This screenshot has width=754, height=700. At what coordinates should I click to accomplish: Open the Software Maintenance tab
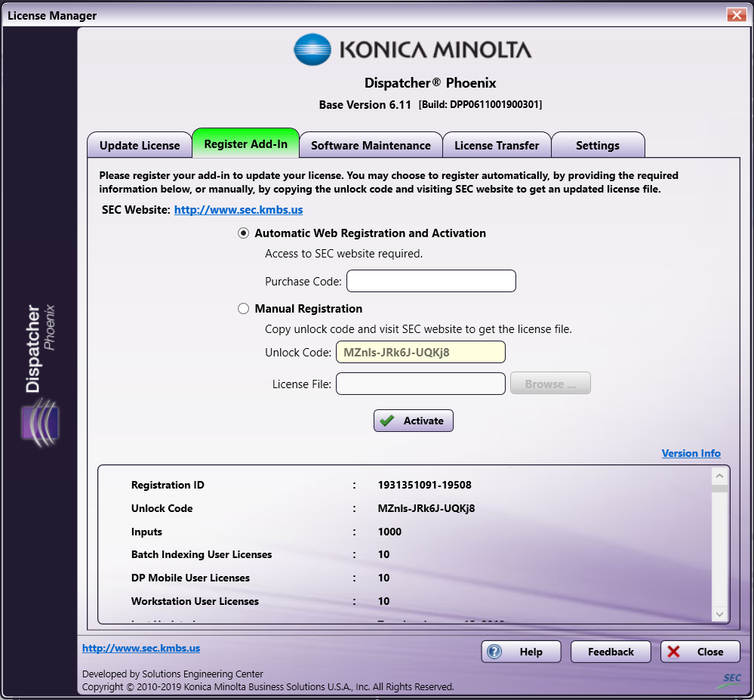[371, 145]
